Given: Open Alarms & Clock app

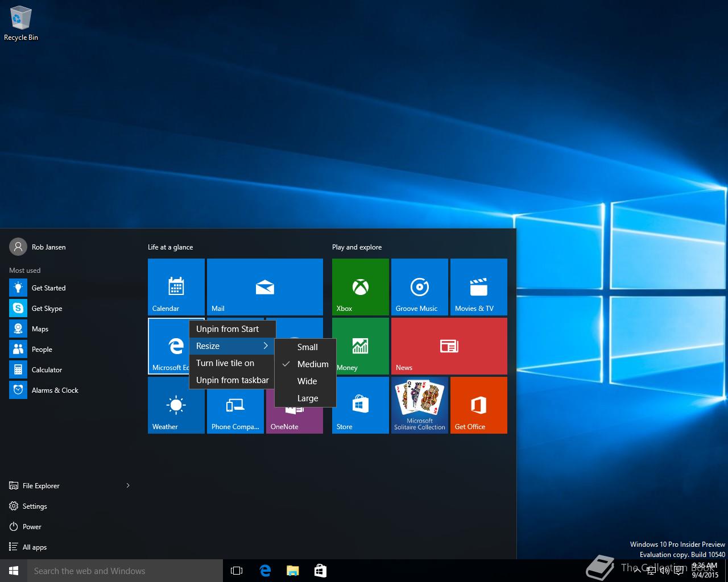Looking at the screenshot, I should [69, 390].
